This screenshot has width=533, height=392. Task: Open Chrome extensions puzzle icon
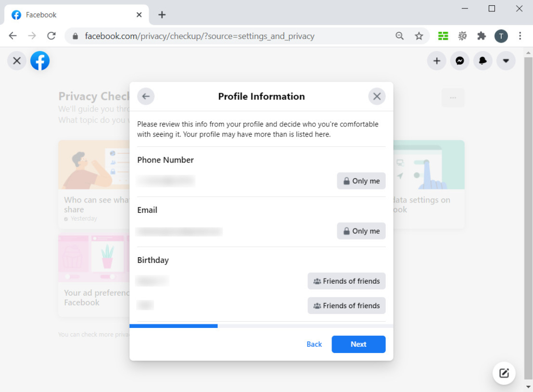click(481, 36)
